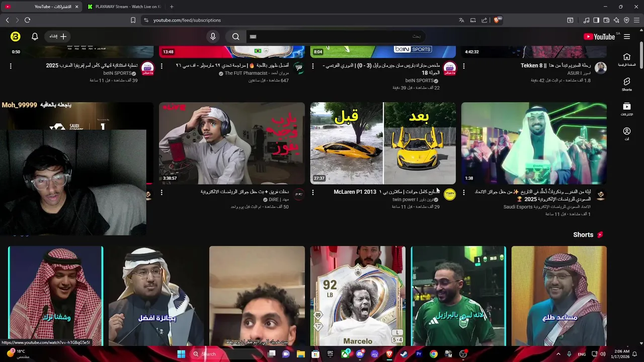This screenshot has width=644, height=362.
Task: Open more options for Tekken 8 video
Action: point(463,66)
